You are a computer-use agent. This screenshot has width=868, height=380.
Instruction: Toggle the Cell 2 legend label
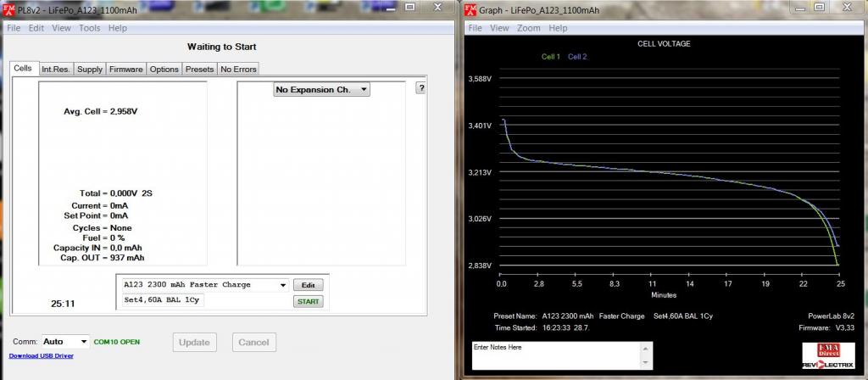tap(577, 57)
